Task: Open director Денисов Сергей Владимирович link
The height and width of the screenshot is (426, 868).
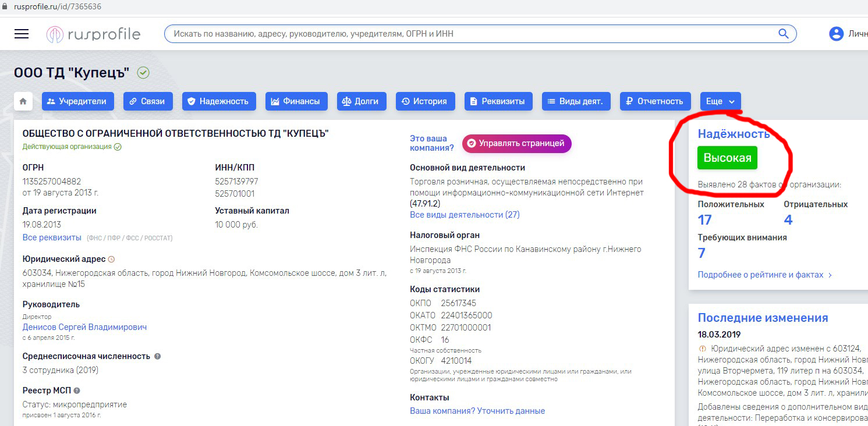Action: point(84,327)
